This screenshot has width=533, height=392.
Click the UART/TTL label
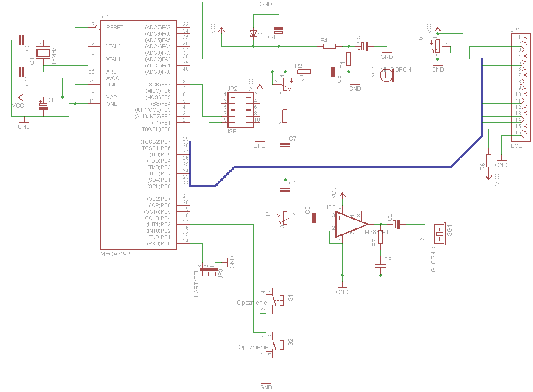pyautogui.click(x=196, y=283)
